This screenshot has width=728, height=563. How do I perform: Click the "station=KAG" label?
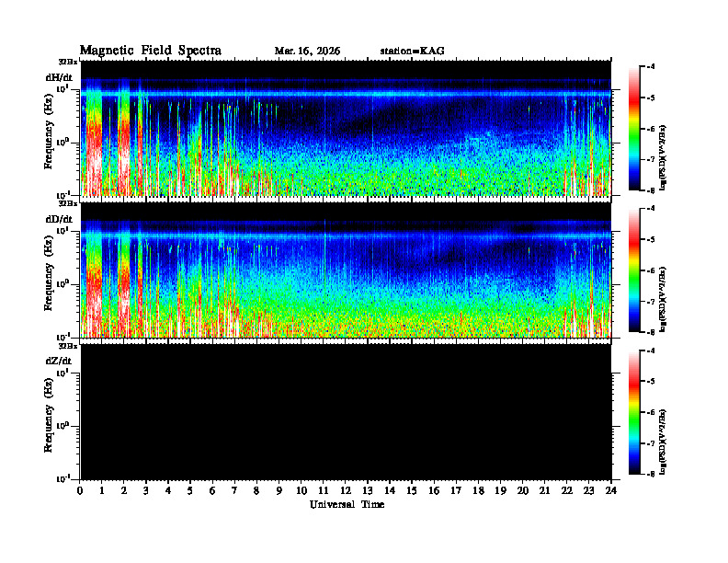pos(412,52)
